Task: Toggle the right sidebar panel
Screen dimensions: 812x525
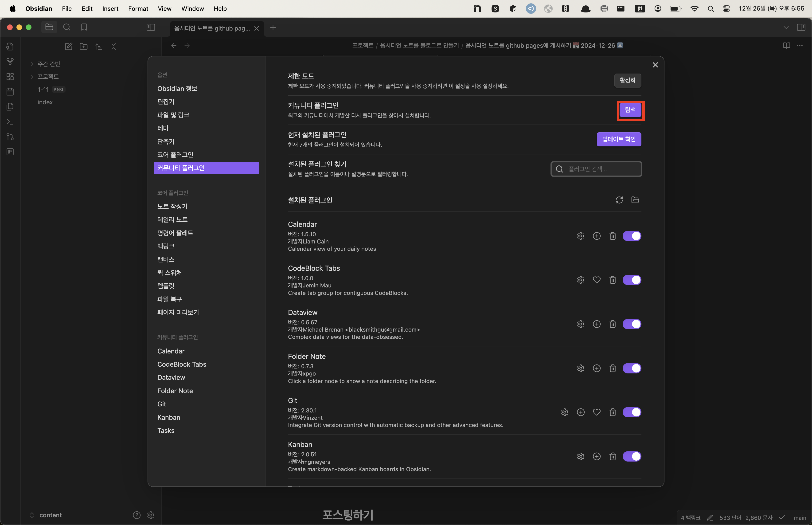Action: click(801, 27)
